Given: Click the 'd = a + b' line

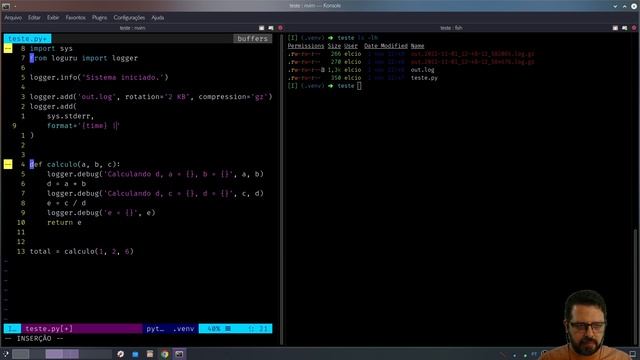Looking at the screenshot, I should click(66, 184).
